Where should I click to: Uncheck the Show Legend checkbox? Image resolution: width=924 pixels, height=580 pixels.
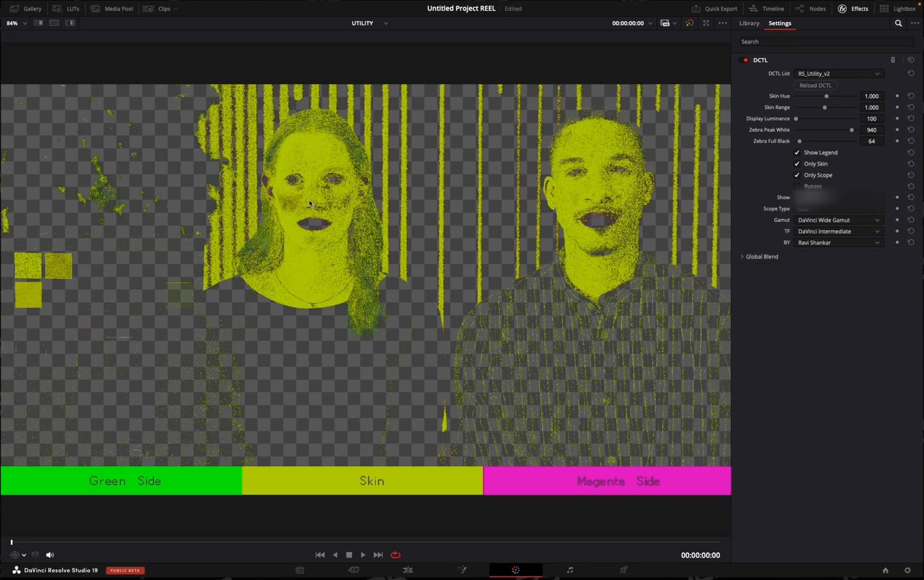coord(797,153)
